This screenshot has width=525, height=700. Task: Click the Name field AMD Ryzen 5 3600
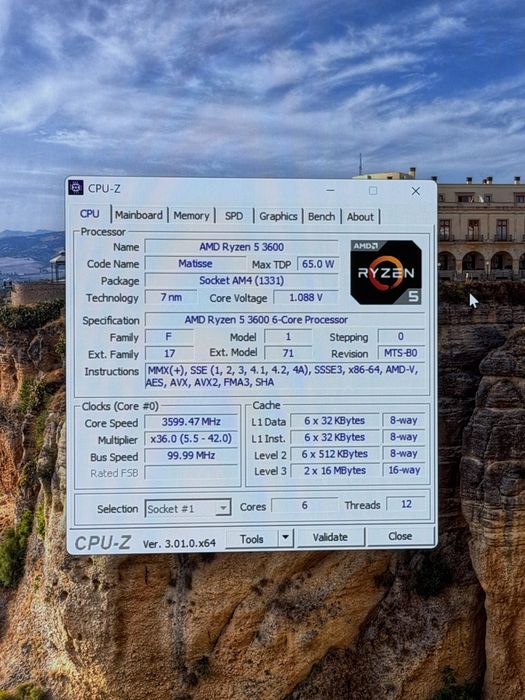coord(242,247)
